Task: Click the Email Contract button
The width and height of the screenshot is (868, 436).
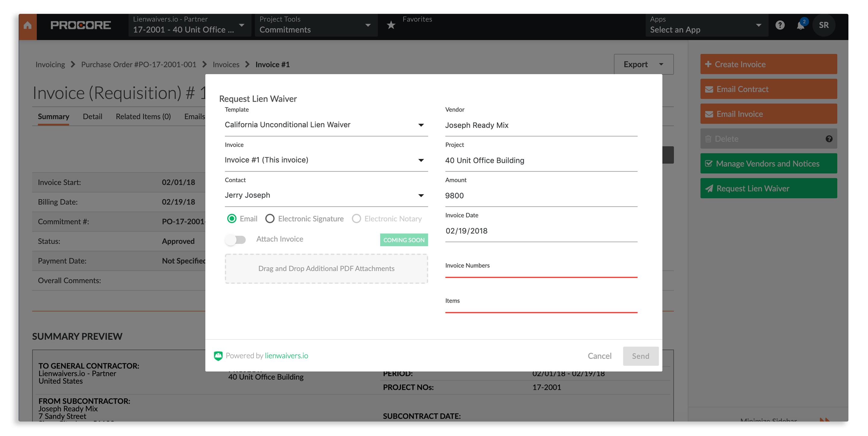Action: (768, 89)
